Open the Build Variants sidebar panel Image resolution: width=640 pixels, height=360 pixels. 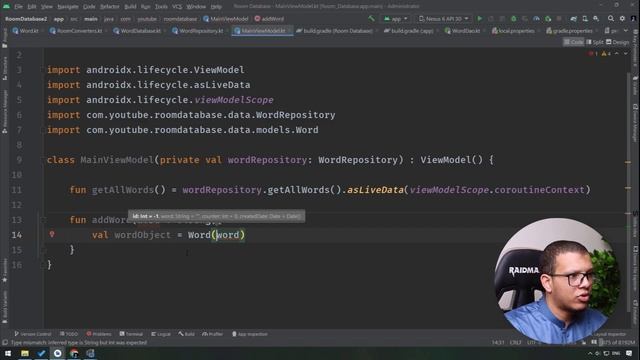pyautogui.click(x=4, y=307)
